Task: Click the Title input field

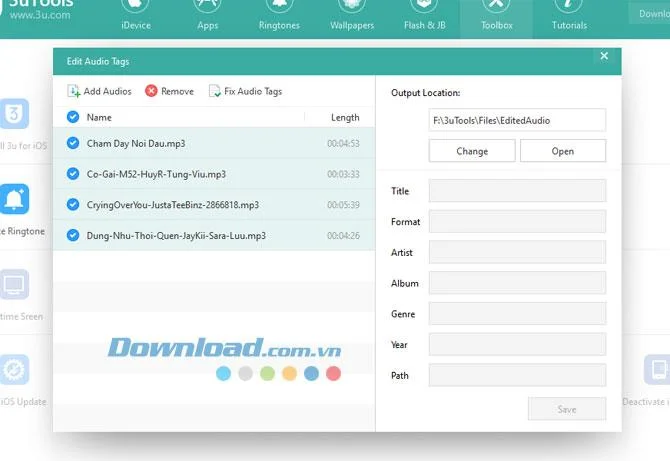Action: [x=517, y=191]
